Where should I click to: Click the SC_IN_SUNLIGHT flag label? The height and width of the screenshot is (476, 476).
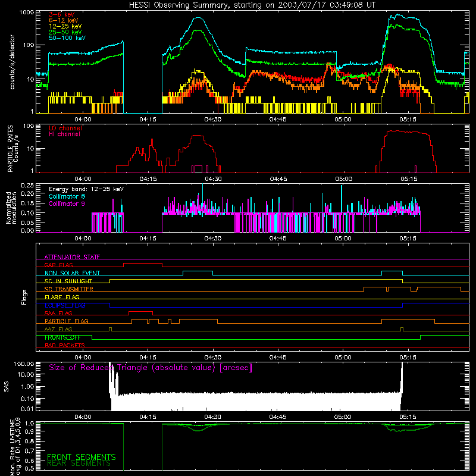click(x=68, y=281)
